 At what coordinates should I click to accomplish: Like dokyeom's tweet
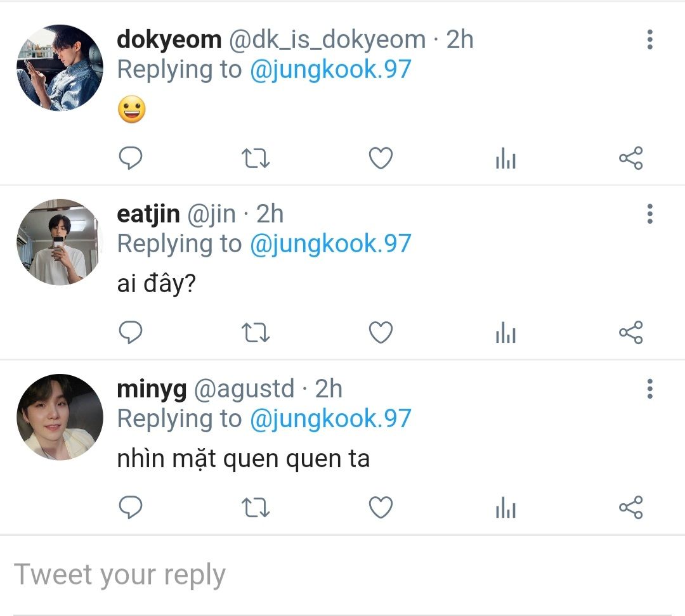point(381,158)
